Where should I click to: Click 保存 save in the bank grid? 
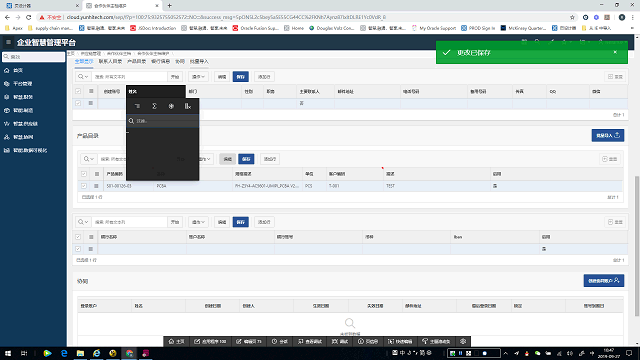pyautogui.click(x=241, y=222)
